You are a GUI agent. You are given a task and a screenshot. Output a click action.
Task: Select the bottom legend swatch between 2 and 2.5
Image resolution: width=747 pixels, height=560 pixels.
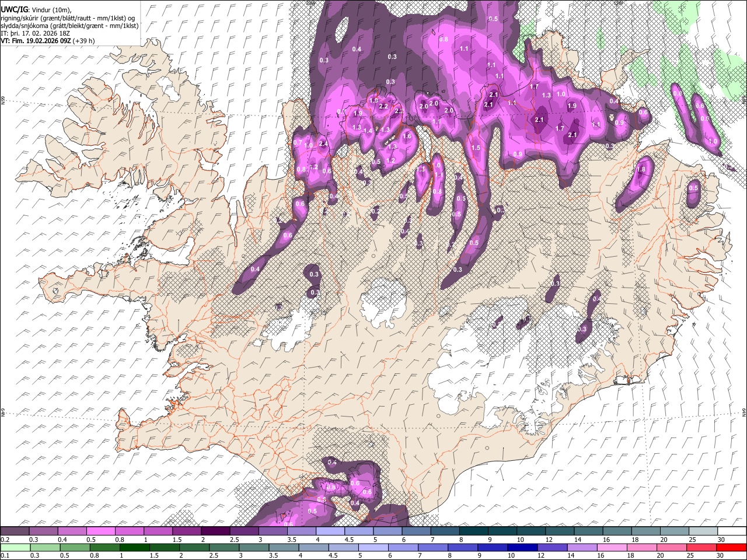click(193, 547)
